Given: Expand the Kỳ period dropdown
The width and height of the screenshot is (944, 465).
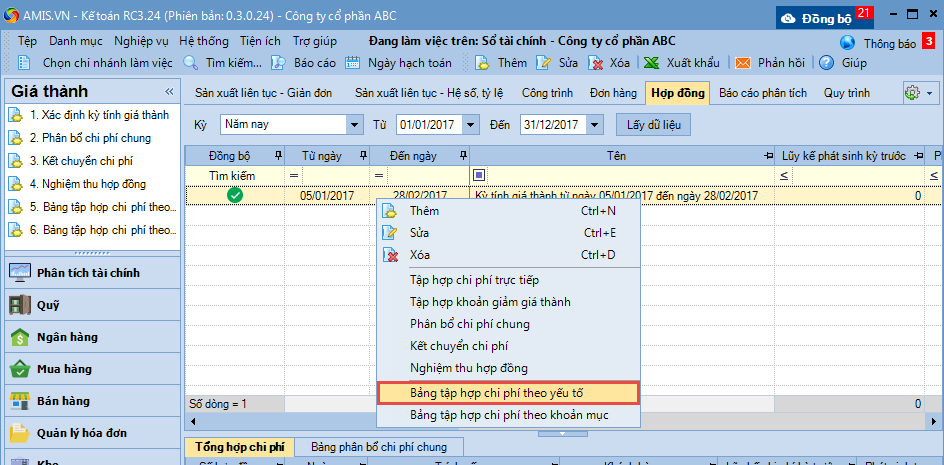Looking at the screenshot, I should tap(354, 125).
